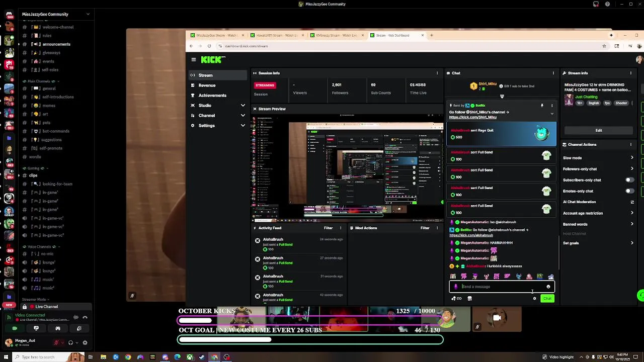
Task: Unpin the BotRix pinned message
Action: coord(542,106)
